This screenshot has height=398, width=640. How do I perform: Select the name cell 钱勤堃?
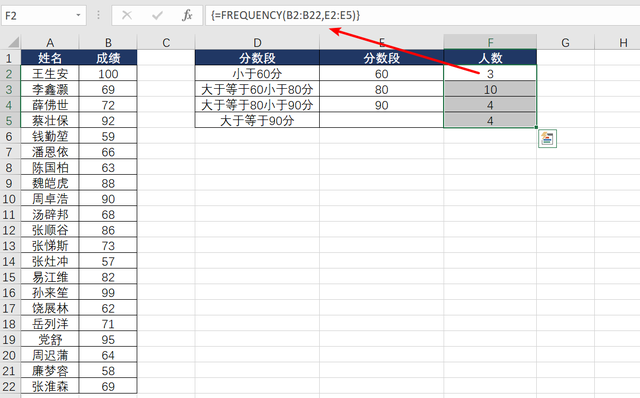(x=50, y=136)
